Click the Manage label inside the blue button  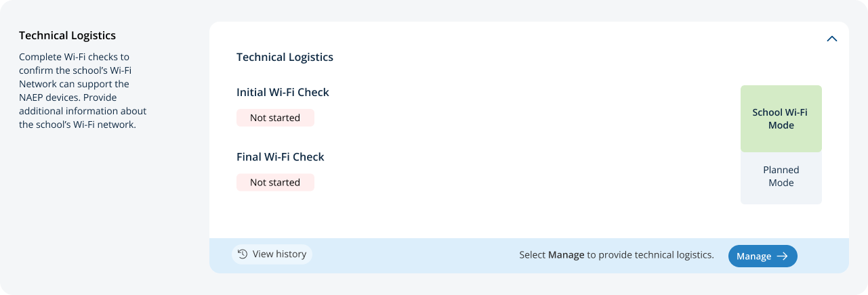pyautogui.click(x=753, y=256)
